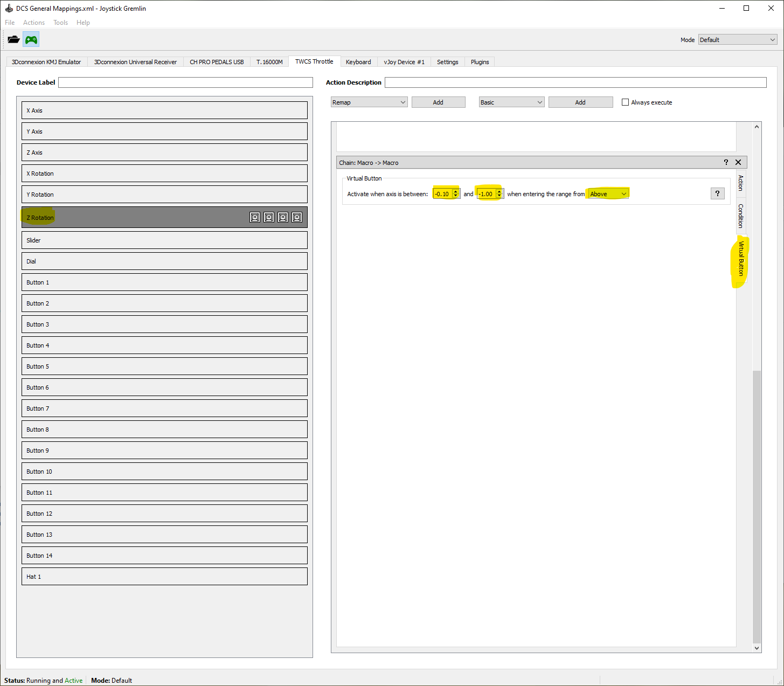The width and height of the screenshot is (784, 686).
Task: Click first macro icon on Z Rotation row
Action: pyautogui.click(x=255, y=217)
